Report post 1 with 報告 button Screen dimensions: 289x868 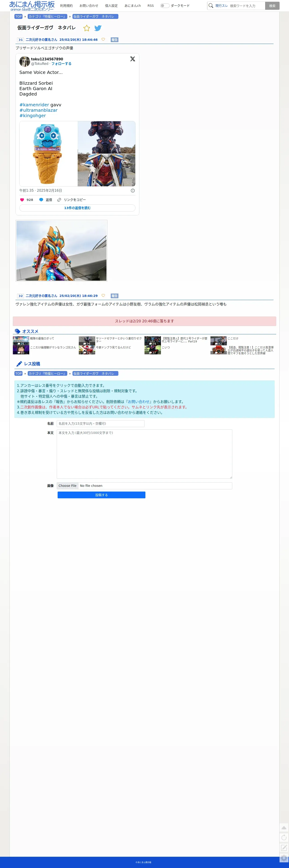[x=115, y=40]
